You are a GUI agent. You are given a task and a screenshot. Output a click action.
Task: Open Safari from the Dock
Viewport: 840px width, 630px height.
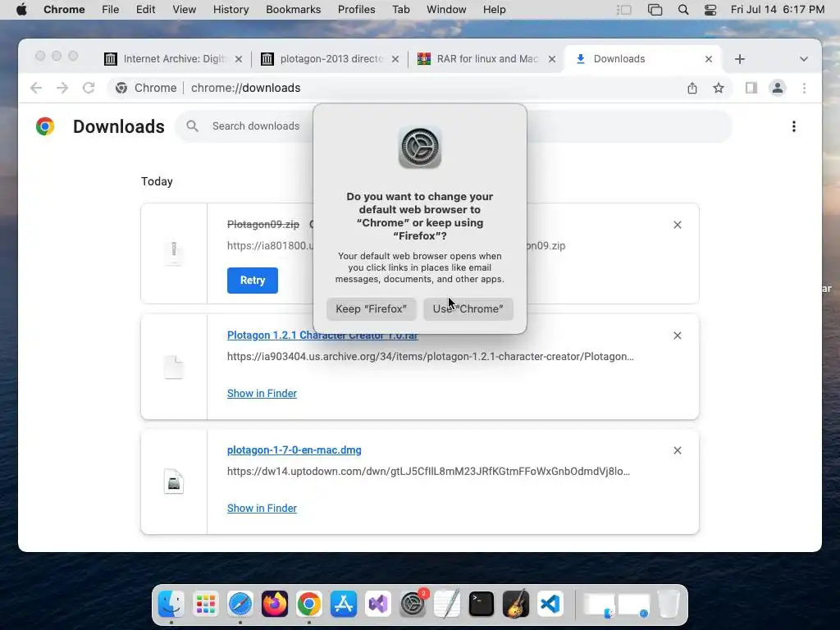pyautogui.click(x=240, y=605)
